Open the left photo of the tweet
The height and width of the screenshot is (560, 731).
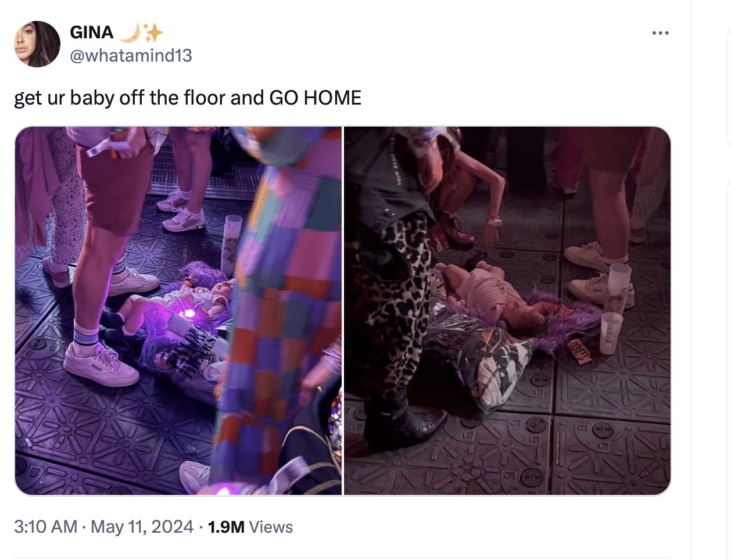point(178,311)
